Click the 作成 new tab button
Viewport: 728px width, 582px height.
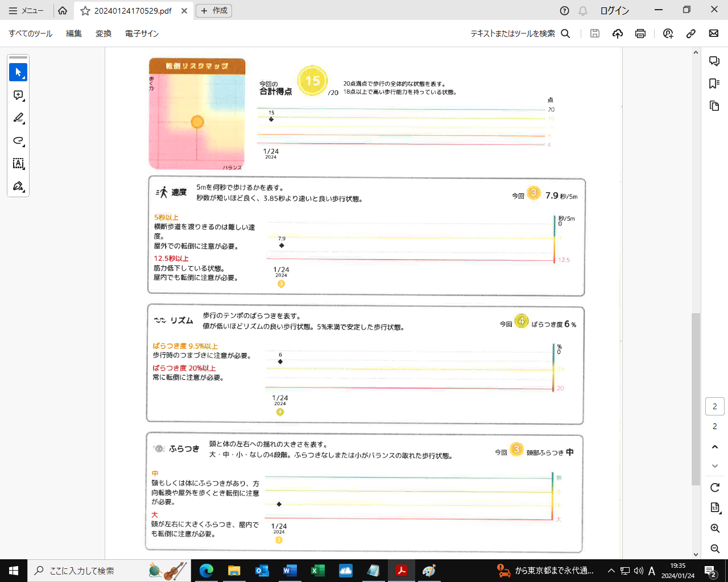(x=214, y=11)
